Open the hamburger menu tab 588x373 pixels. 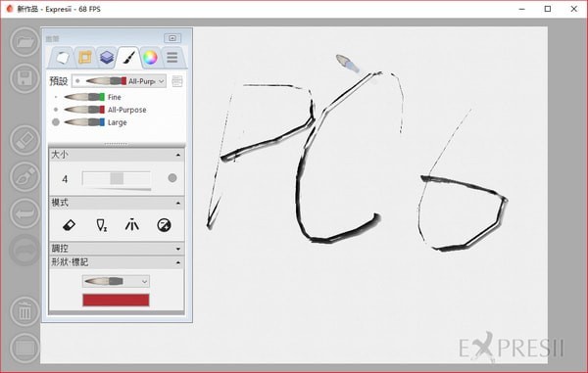[x=172, y=58]
